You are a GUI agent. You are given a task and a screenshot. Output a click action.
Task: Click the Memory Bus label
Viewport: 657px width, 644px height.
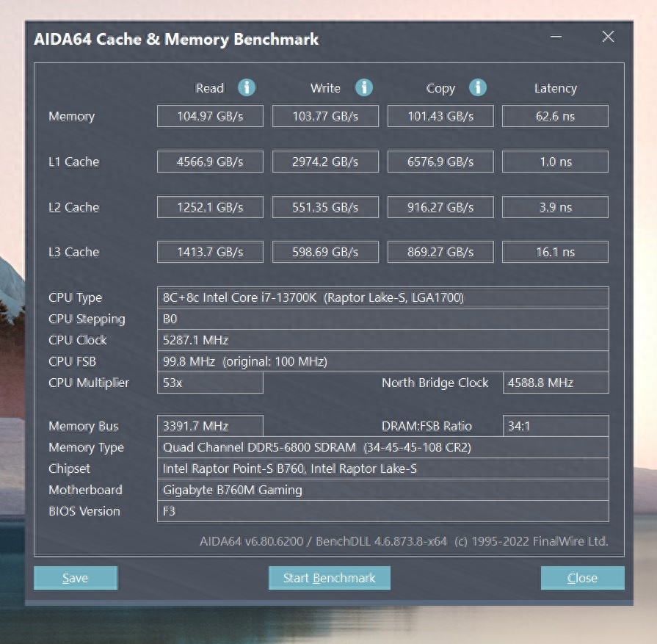[x=84, y=427]
